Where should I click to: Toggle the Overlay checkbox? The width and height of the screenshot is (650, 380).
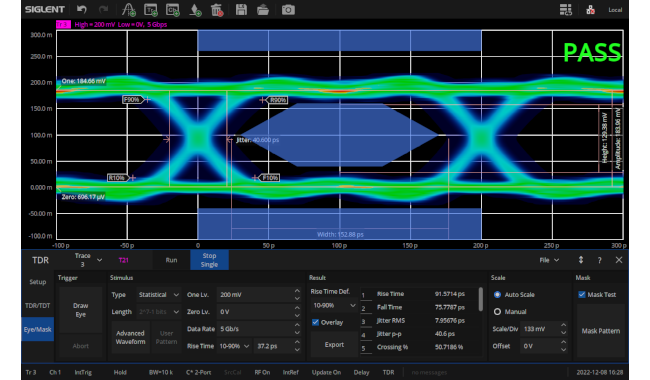click(x=315, y=322)
